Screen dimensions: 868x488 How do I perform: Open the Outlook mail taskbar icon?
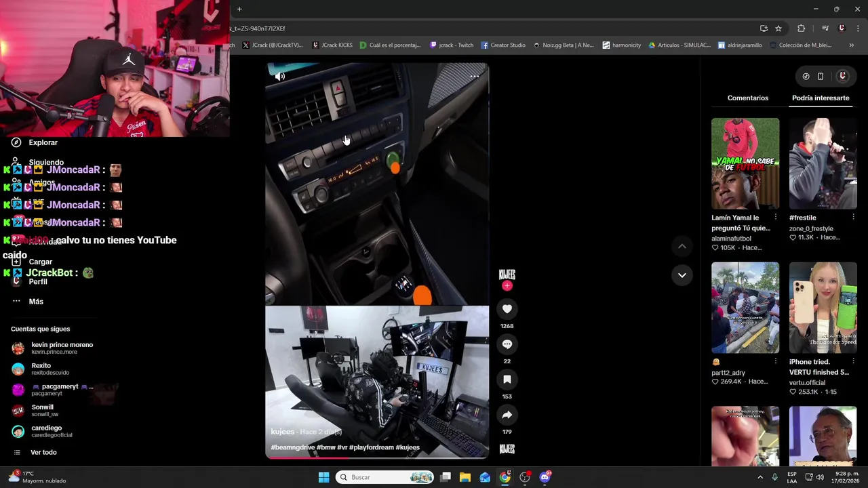coord(485,477)
